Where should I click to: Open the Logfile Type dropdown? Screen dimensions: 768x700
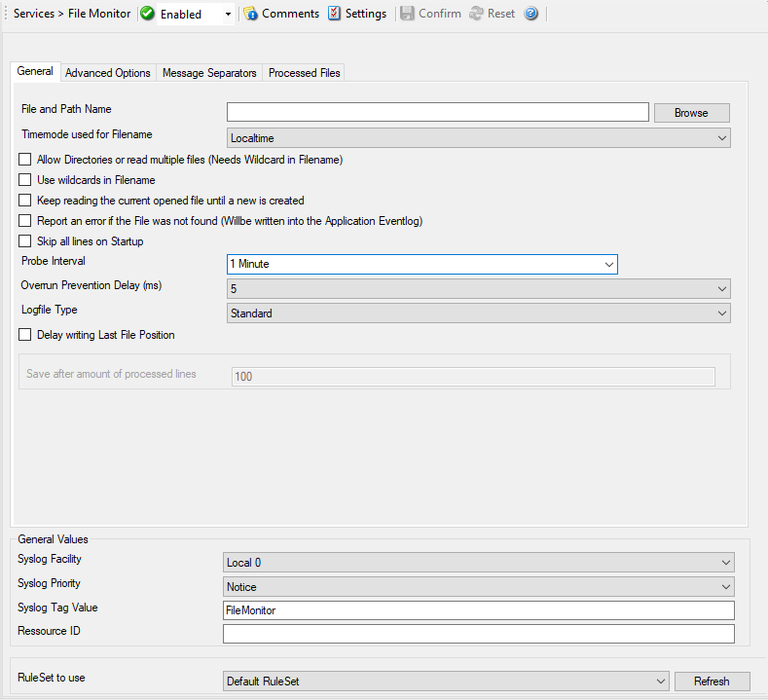click(721, 313)
